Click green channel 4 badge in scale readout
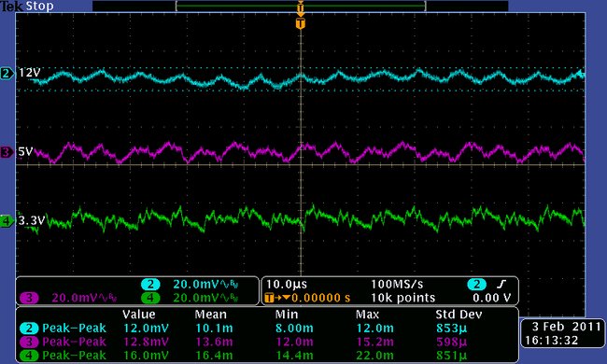This screenshot has width=607, height=364. pyautogui.click(x=150, y=298)
